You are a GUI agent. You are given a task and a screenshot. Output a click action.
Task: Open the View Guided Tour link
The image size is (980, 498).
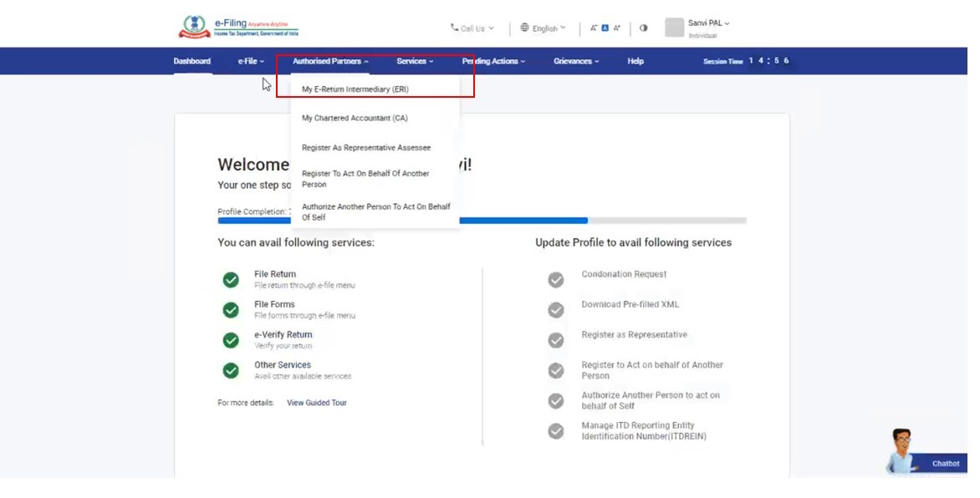[316, 403]
